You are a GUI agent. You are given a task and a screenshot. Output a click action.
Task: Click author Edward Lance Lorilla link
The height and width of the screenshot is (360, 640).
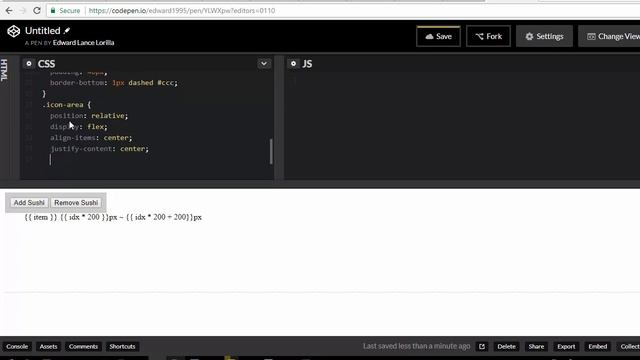83,42
